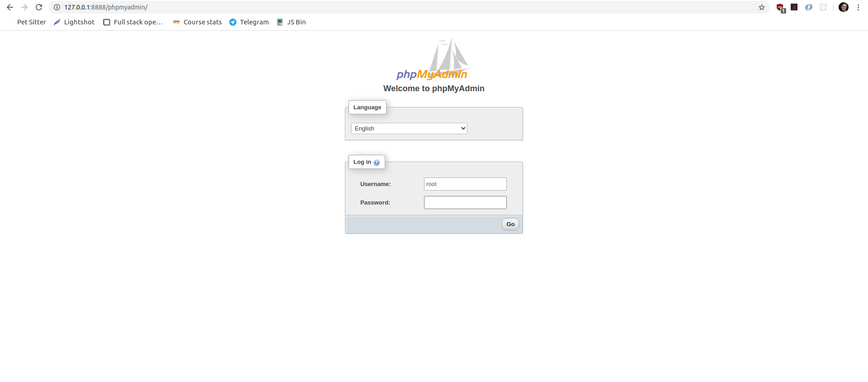Viewport: 868px width, 382px height.
Task: Focus the empty Password field
Action: point(465,202)
